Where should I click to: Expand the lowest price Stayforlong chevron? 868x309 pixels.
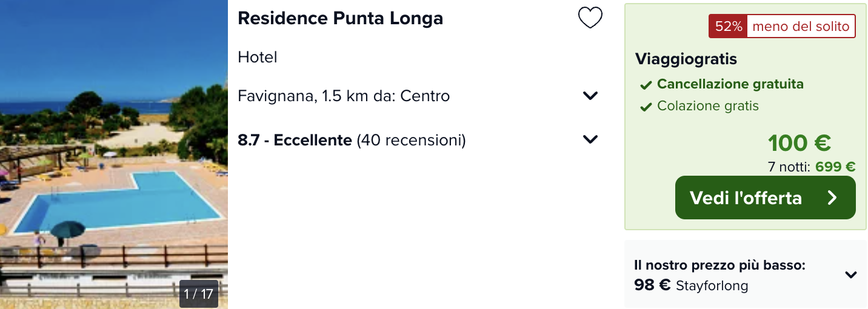(x=851, y=274)
